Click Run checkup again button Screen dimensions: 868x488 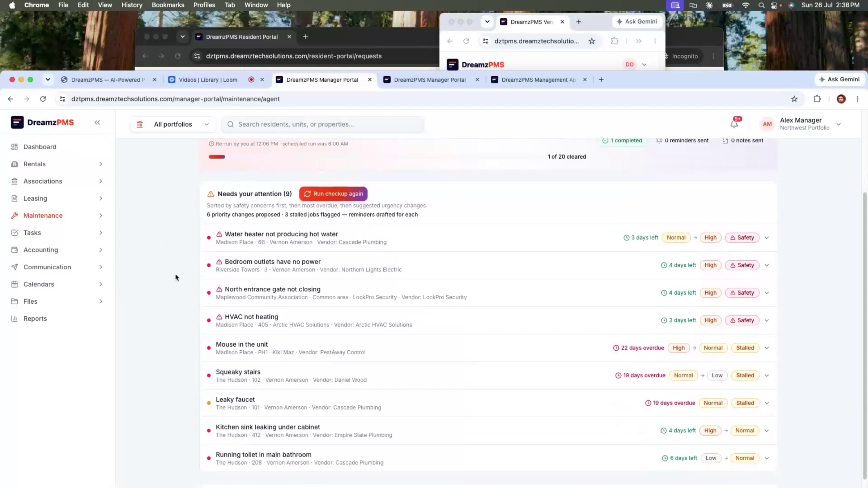point(333,194)
